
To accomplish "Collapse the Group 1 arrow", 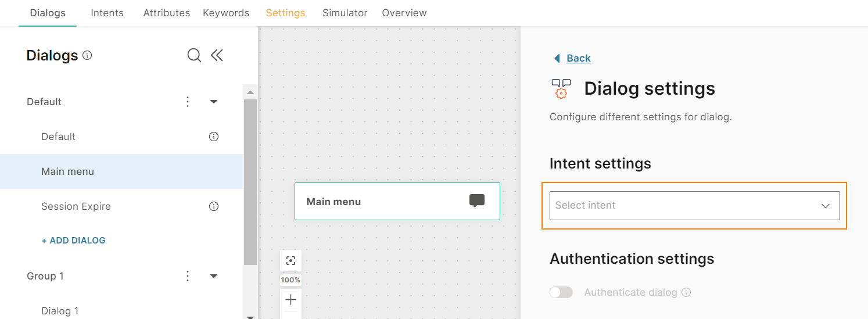I will click(213, 276).
